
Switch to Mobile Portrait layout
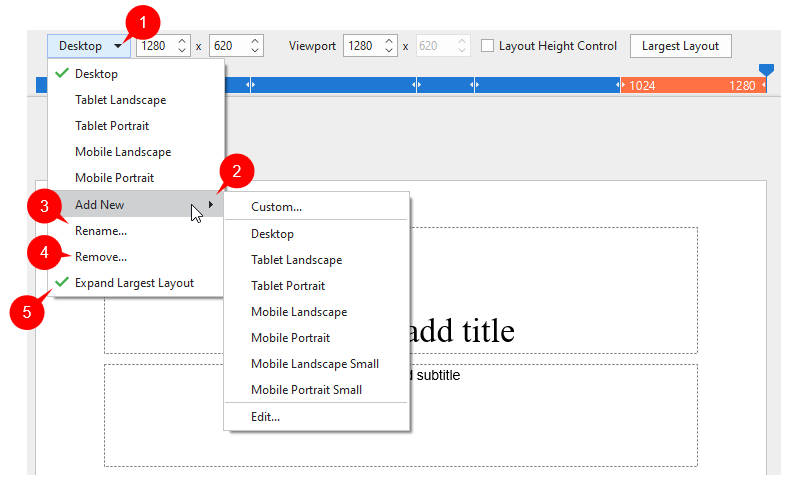coord(114,178)
